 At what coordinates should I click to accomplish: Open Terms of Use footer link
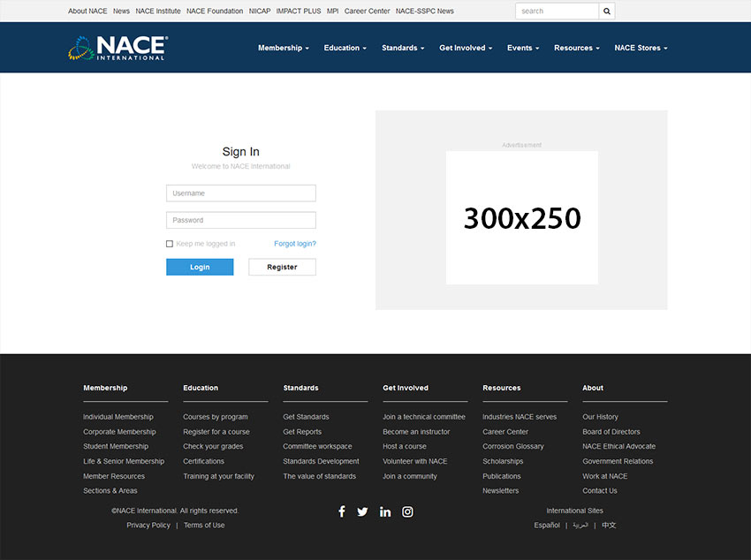(x=204, y=525)
